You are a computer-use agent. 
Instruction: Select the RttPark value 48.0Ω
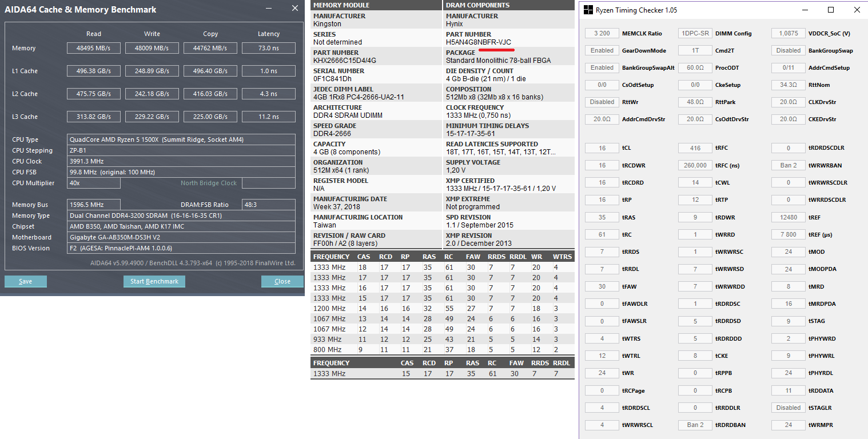695,102
